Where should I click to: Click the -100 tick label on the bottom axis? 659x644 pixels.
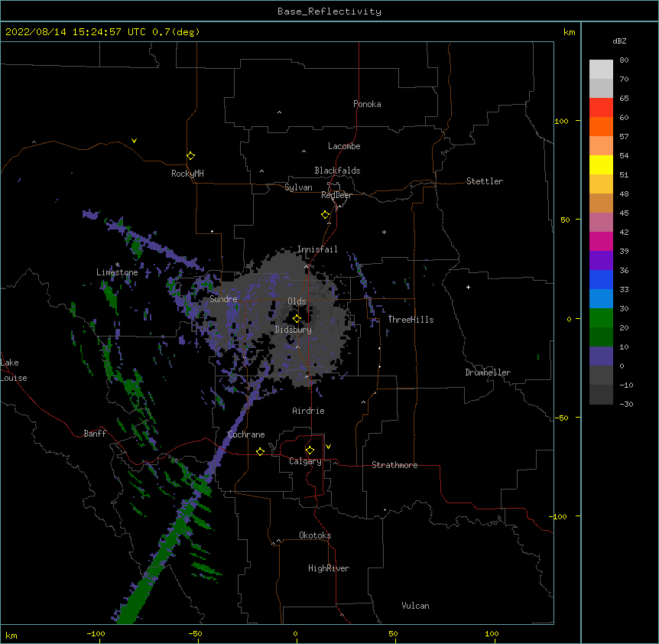(x=96, y=633)
